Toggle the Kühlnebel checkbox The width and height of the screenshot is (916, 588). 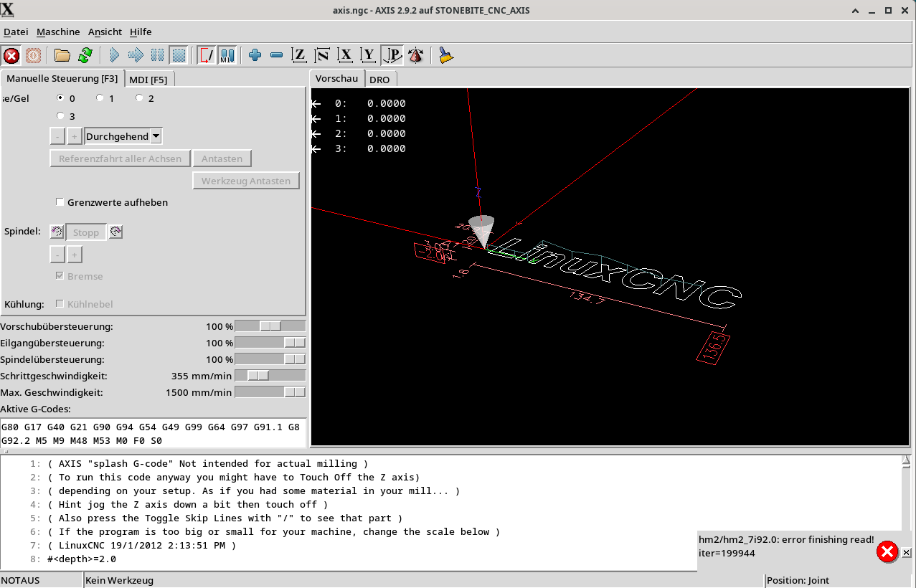click(x=60, y=304)
